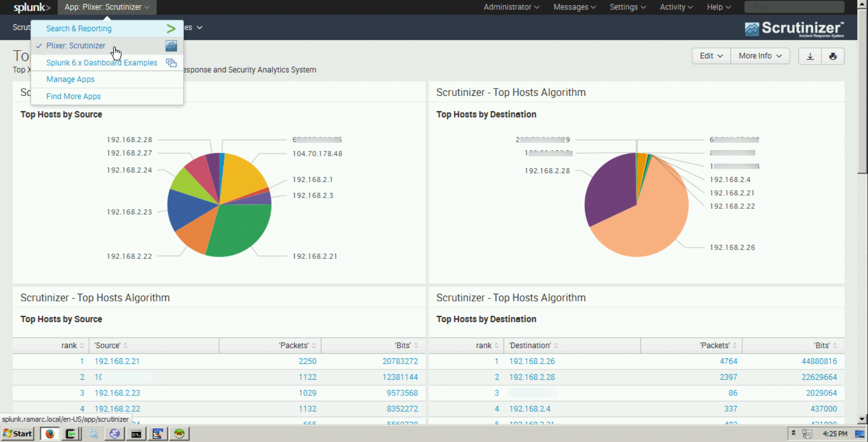Click source IP 192.168.2.21 in table

click(117, 362)
